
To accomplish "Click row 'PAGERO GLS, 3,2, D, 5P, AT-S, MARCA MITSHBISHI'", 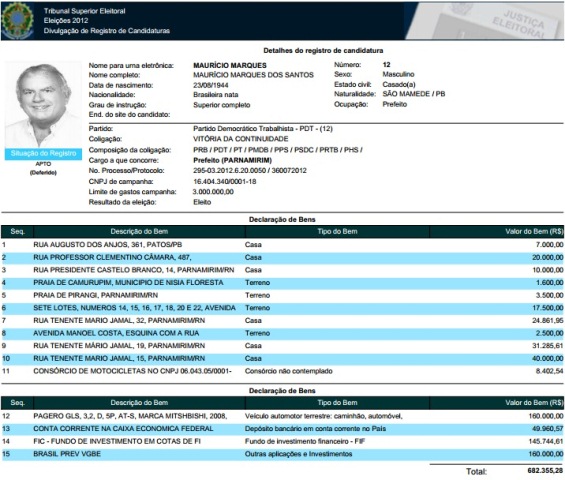I will tap(282, 416).
